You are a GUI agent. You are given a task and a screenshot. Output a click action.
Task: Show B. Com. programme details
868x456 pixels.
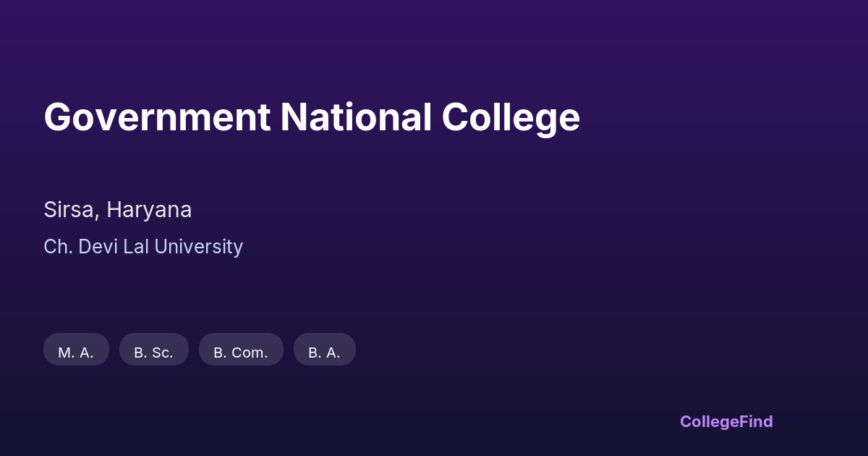pos(241,350)
